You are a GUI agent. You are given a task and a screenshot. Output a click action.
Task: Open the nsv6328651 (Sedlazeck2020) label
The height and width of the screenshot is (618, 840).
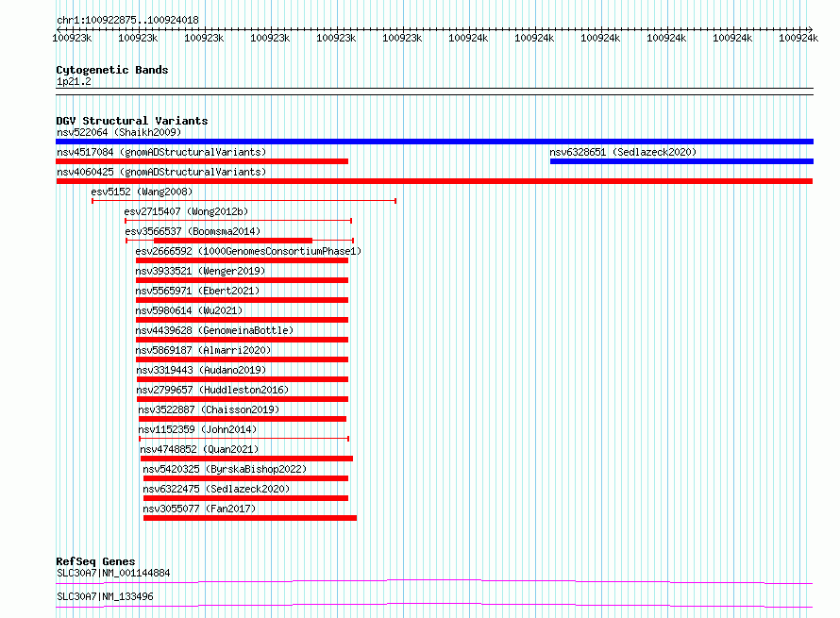pos(623,152)
